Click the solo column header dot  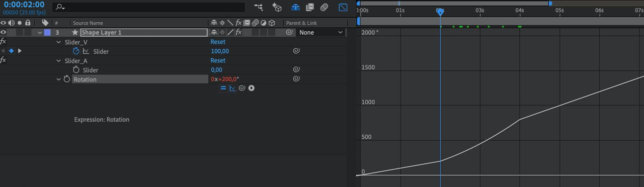coord(20,23)
